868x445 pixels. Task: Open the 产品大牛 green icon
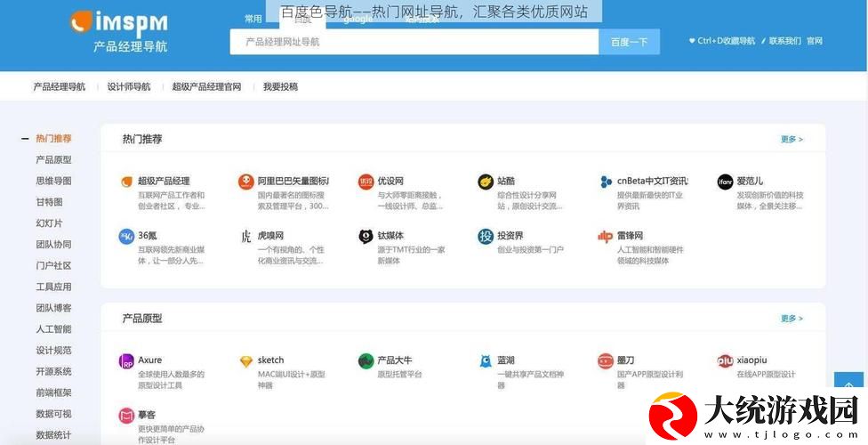pyautogui.click(x=366, y=361)
